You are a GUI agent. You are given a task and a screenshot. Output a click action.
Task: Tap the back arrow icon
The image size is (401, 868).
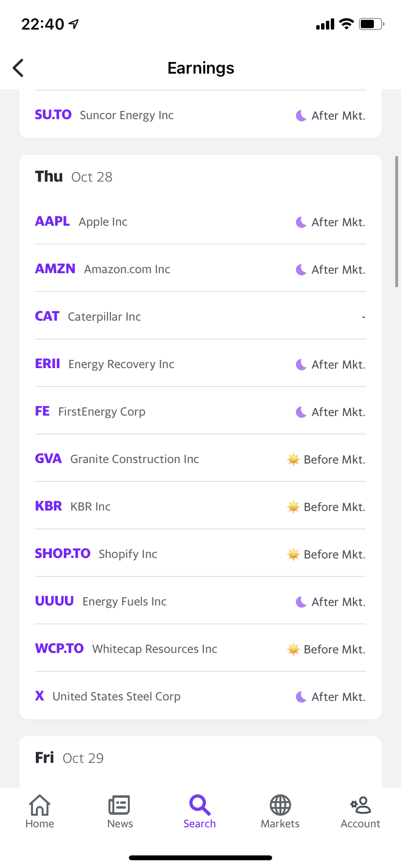[18, 68]
